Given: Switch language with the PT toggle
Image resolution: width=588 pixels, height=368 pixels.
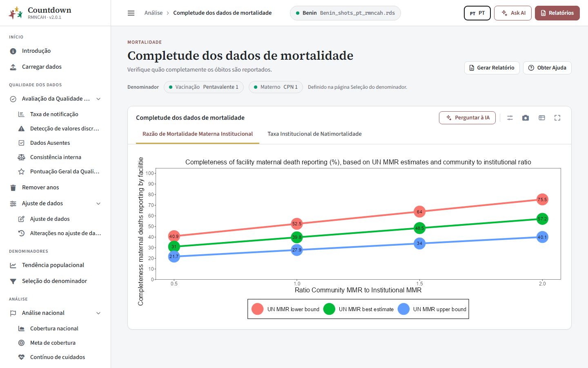Looking at the screenshot, I should point(477,13).
